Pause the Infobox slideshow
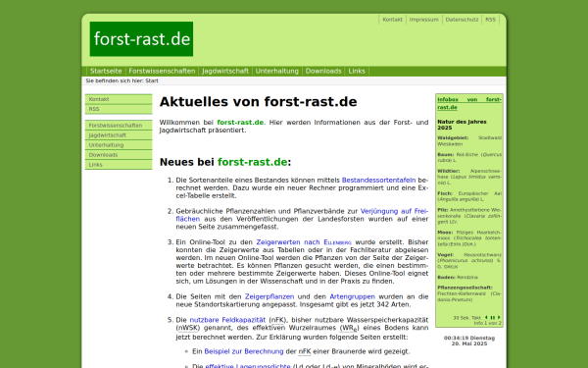This screenshot has width=588, height=368. pos(493,318)
